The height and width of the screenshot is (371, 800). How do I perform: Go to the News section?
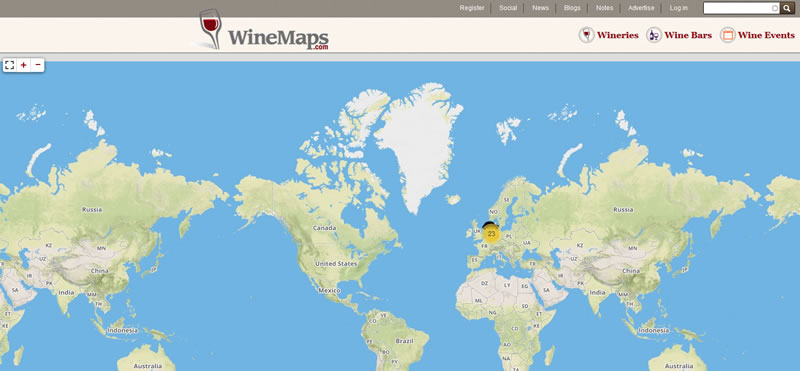click(x=540, y=8)
